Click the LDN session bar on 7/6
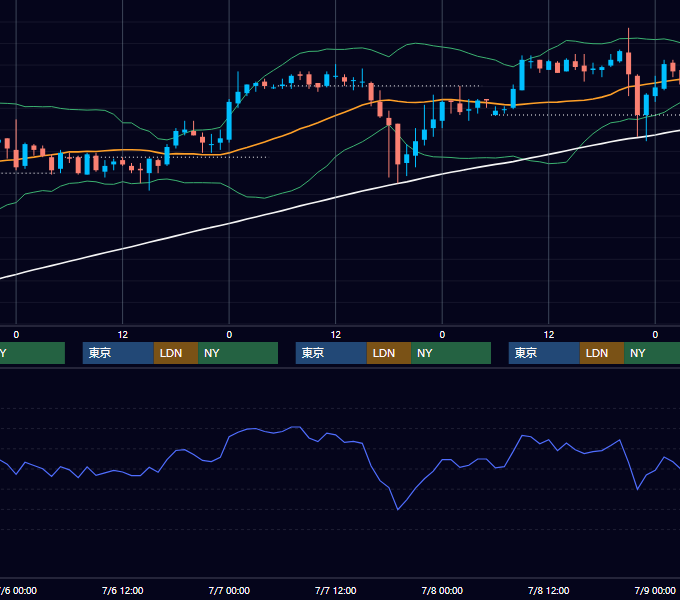 tap(176, 353)
